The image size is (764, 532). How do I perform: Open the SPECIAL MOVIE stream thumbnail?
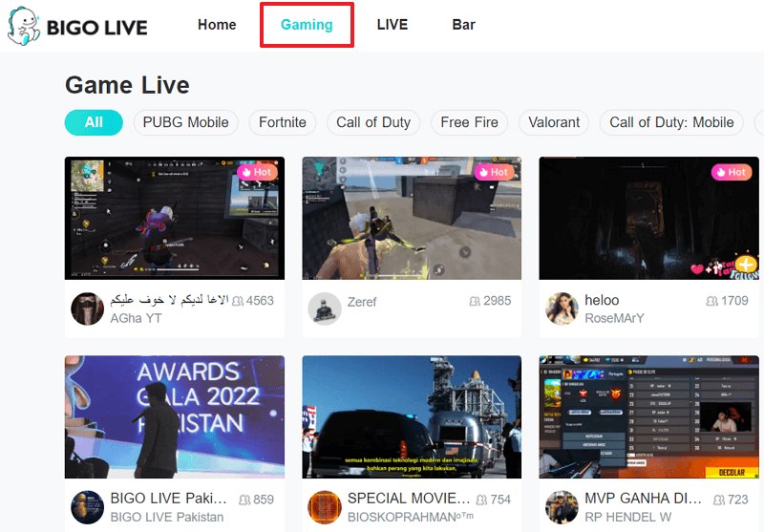tap(412, 417)
